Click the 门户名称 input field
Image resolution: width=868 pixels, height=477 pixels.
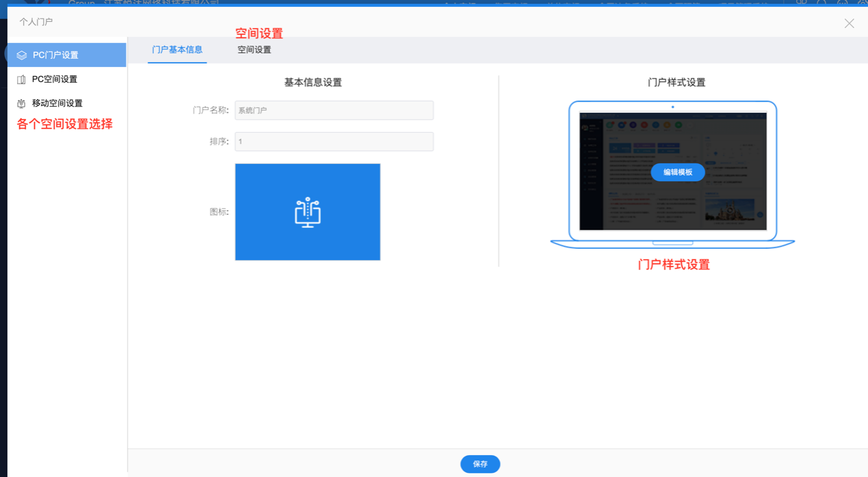coord(334,110)
